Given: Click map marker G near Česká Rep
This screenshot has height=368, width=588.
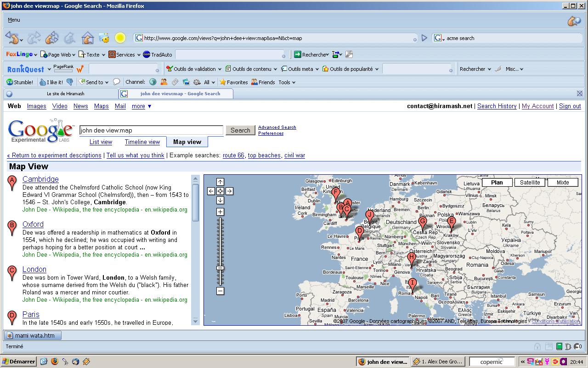Looking at the screenshot, I should (423, 224).
